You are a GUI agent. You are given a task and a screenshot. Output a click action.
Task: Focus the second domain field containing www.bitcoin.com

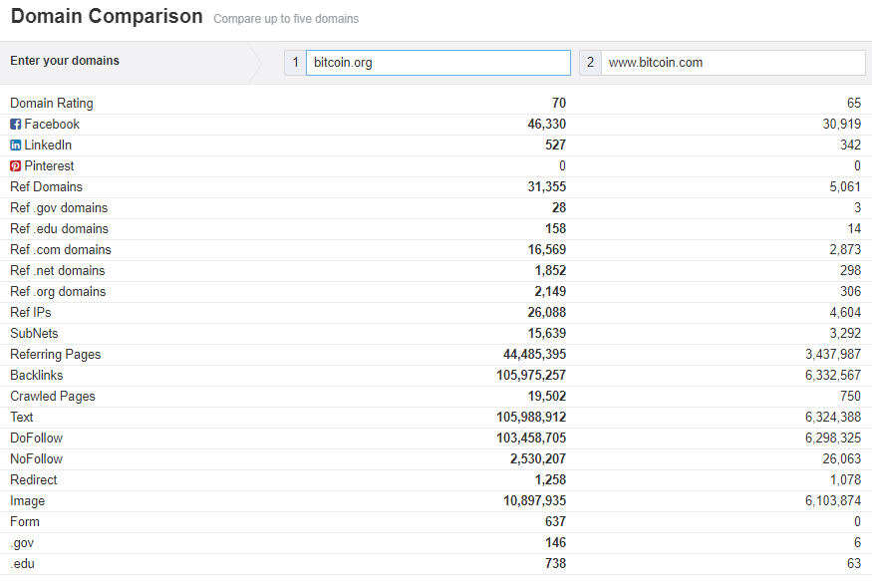pos(732,63)
